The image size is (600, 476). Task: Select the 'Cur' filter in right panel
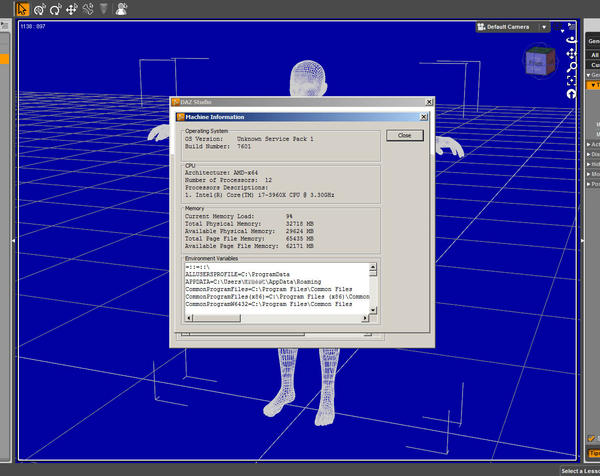click(593, 65)
